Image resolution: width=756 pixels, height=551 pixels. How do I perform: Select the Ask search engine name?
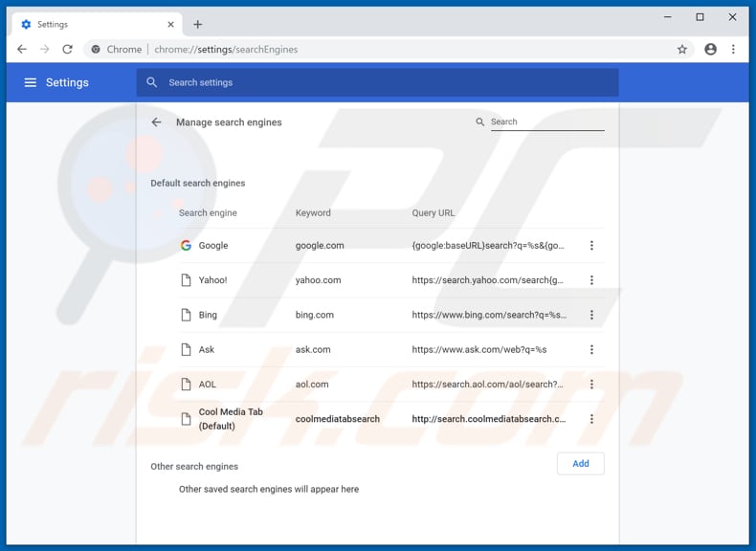click(207, 349)
